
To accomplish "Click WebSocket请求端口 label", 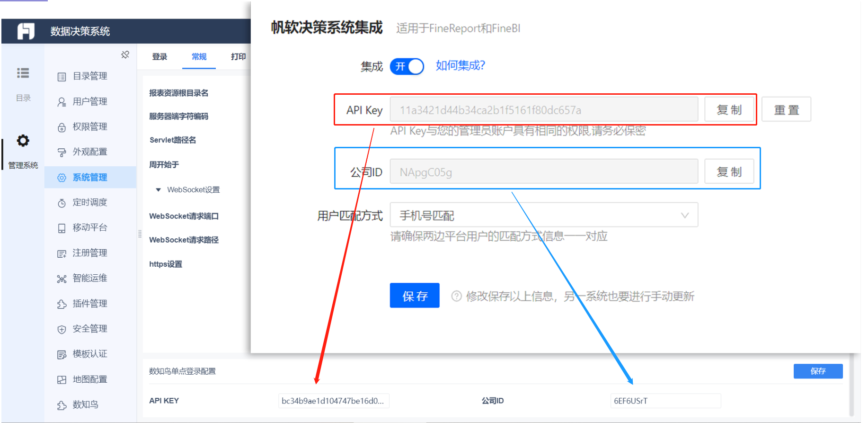I will click(184, 216).
